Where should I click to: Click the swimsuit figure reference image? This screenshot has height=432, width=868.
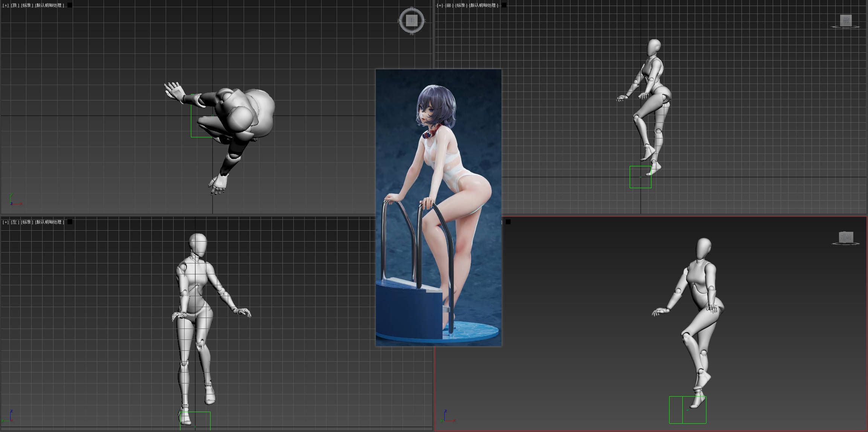439,207
